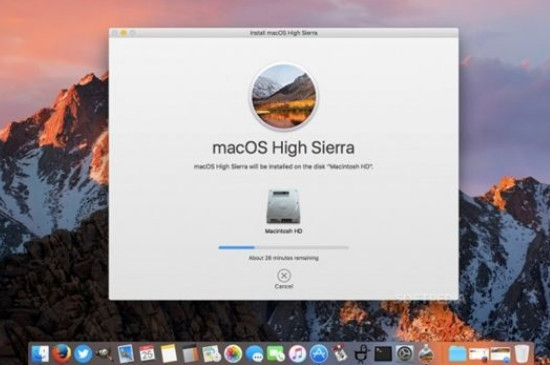Click the "macOS High Sierra" heading text
550x365 pixels.
tap(283, 148)
